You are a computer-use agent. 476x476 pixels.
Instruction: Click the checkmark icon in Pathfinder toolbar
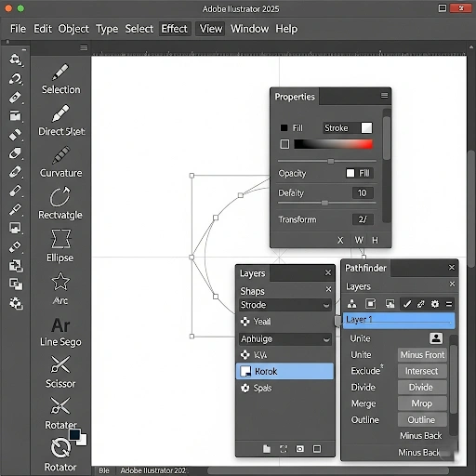coord(407,304)
